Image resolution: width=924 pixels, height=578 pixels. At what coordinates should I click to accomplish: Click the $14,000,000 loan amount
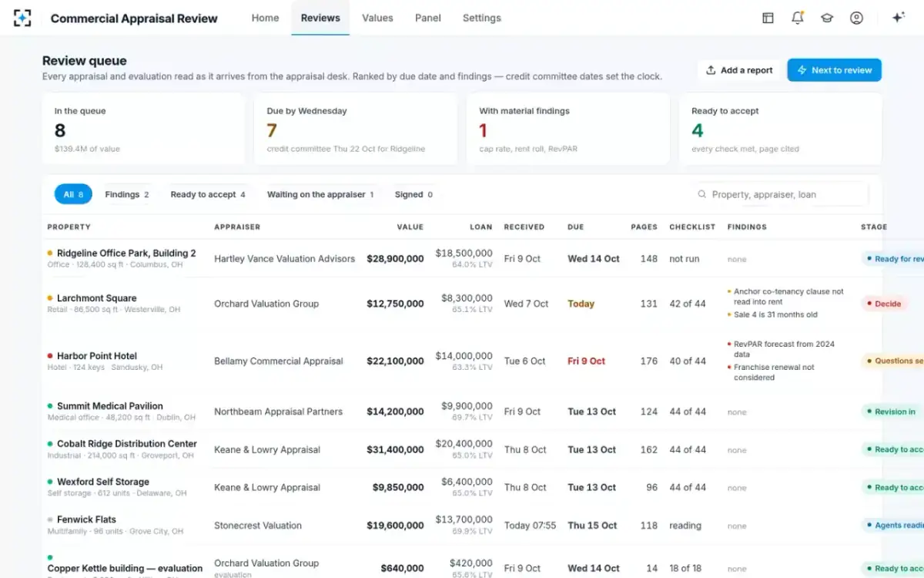pyautogui.click(x=464, y=356)
